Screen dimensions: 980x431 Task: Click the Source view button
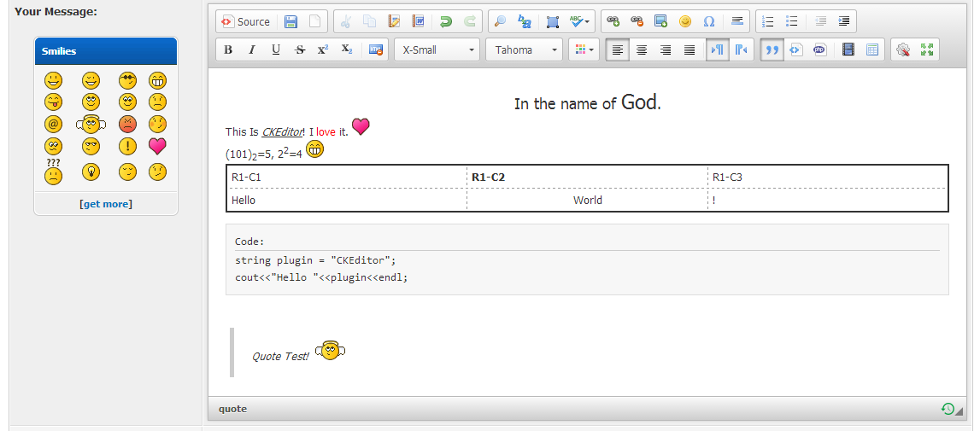(x=245, y=22)
